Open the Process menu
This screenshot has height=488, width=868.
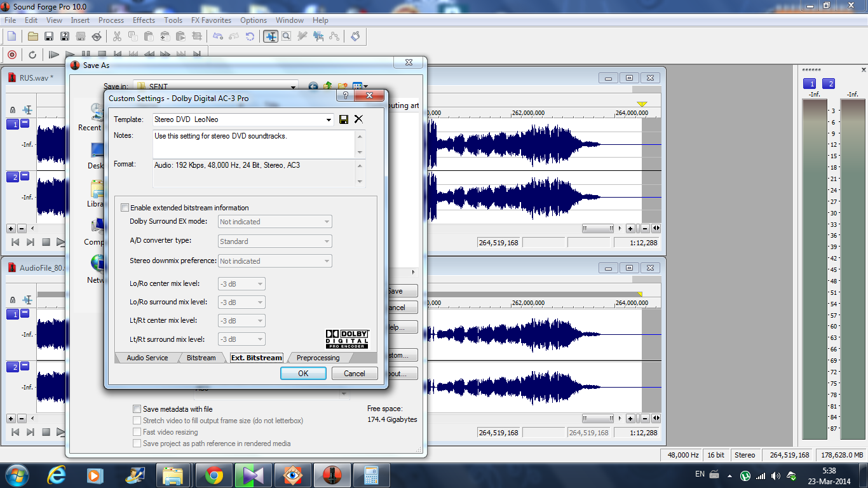click(111, 20)
